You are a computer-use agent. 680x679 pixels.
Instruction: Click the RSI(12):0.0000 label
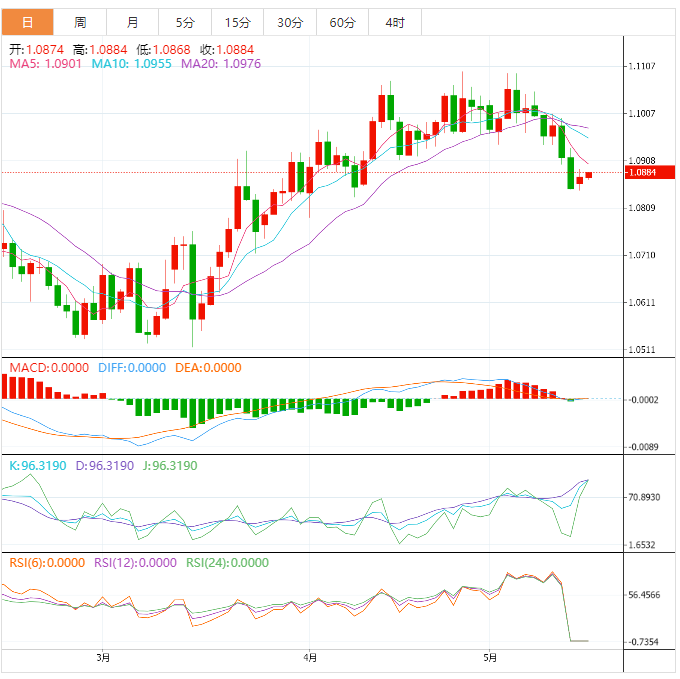click(x=135, y=563)
